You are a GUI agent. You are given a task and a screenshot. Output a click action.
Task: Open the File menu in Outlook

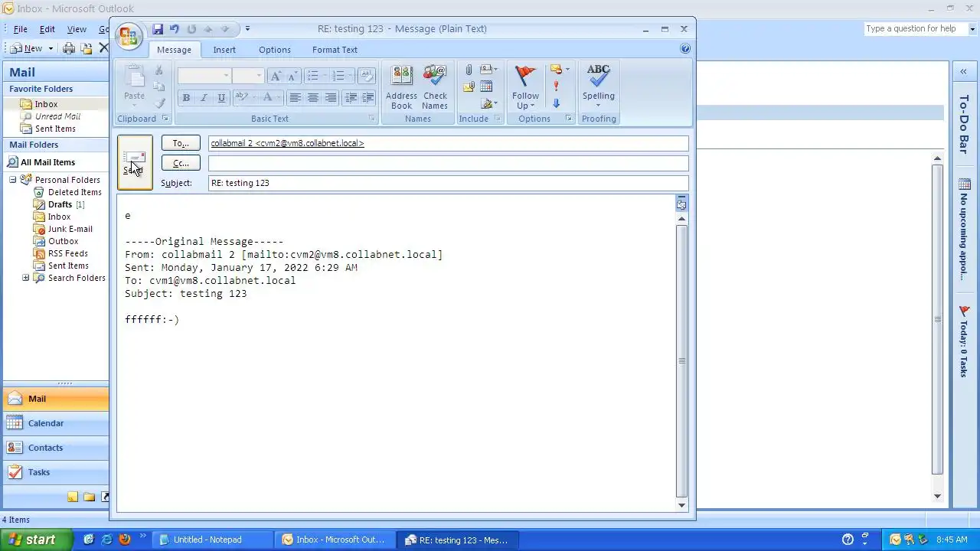tap(21, 29)
